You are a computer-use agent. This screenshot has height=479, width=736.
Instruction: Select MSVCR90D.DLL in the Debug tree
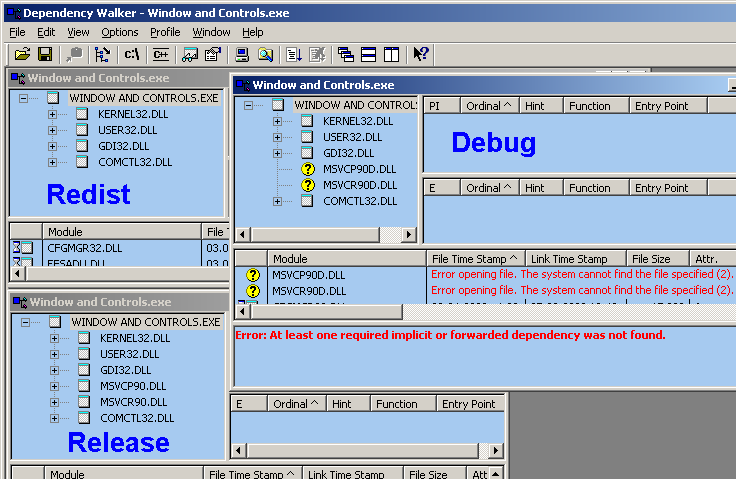(x=359, y=185)
